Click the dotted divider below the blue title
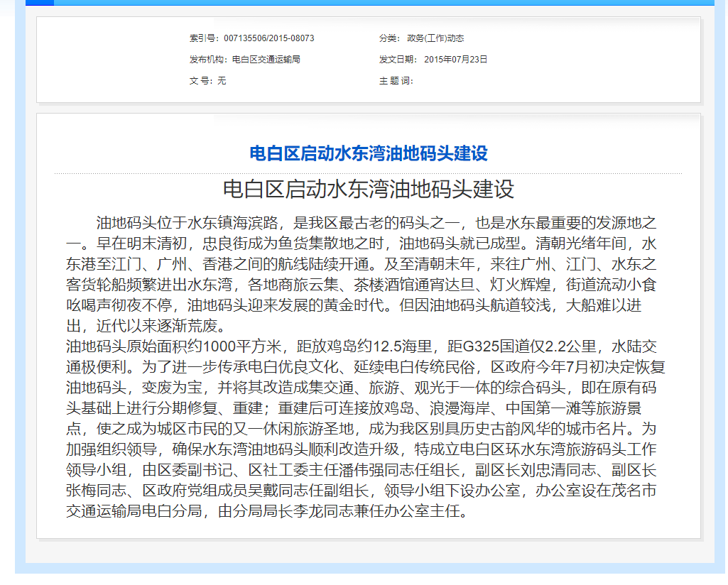This screenshot has height=585, width=728. 368,173
